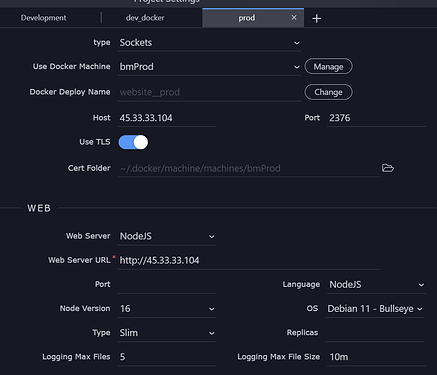Edit Logging Max File Size field 10m
Screen dimensions: 437x375
[x=376, y=357]
